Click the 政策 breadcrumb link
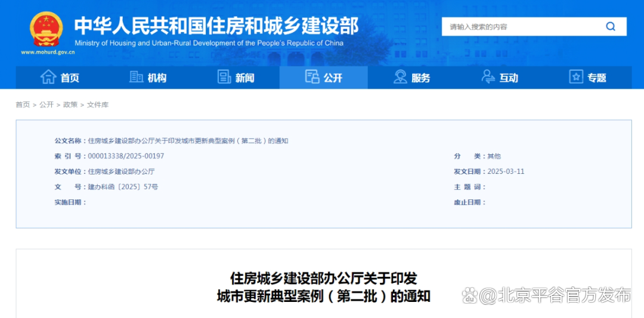The width and height of the screenshot is (644, 318). tap(70, 105)
